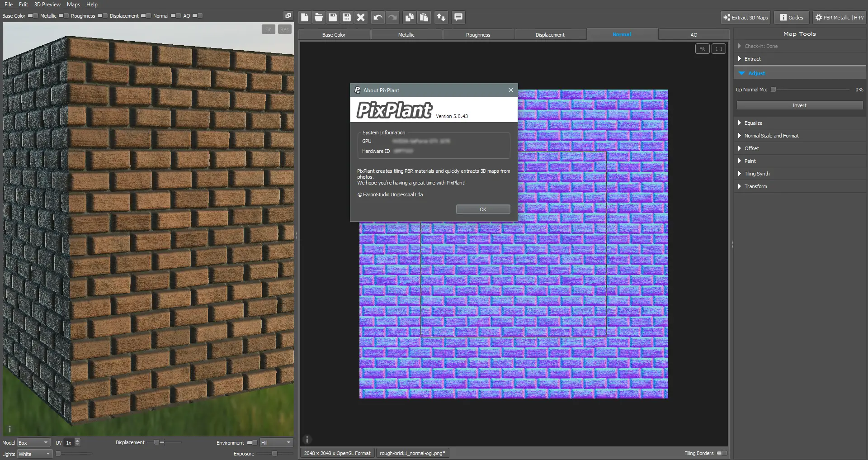Copy the map with the copy icon
The height and width of the screenshot is (460, 868).
410,17
